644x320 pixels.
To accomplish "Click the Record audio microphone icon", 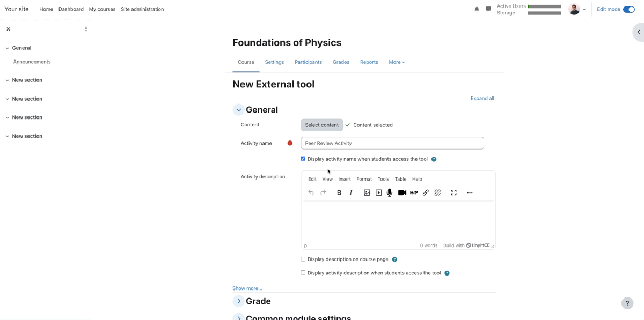I will coord(389,192).
